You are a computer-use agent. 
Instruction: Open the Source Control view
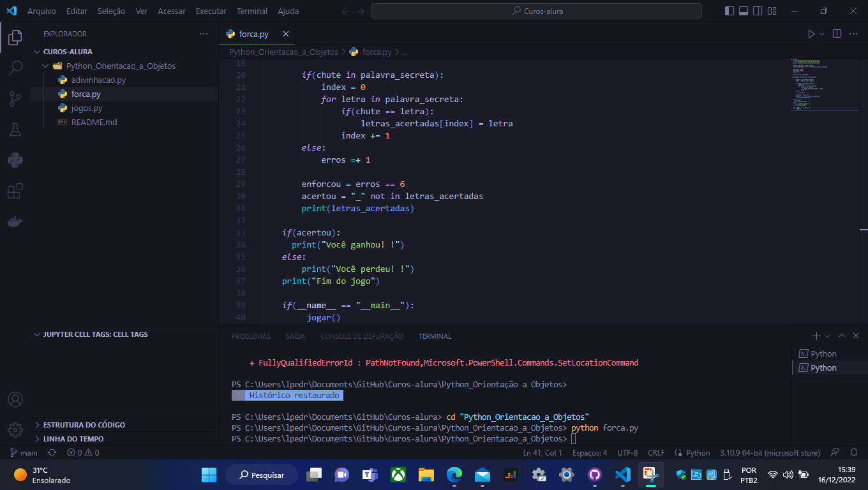[x=15, y=98]
